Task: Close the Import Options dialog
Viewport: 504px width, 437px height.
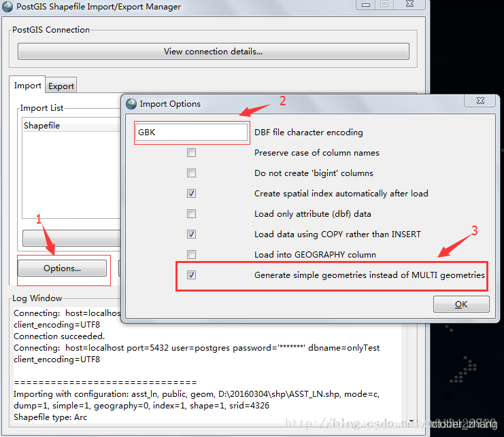Action: 480,101
